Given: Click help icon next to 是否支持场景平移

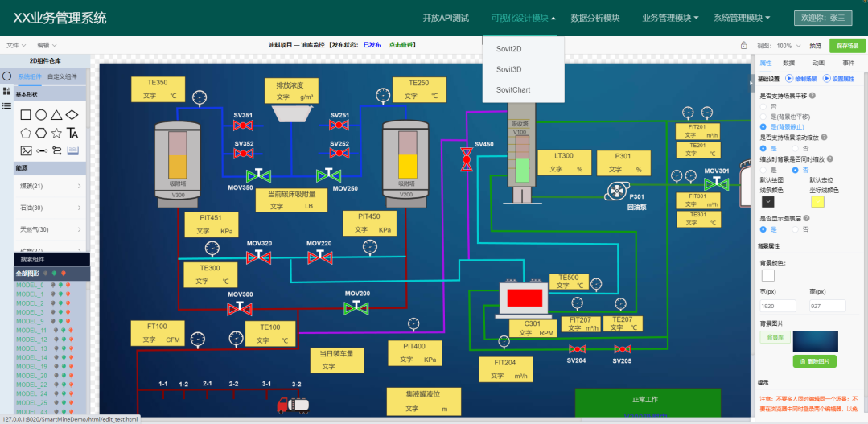Looking at the screenshot, I should coord(812,96).
